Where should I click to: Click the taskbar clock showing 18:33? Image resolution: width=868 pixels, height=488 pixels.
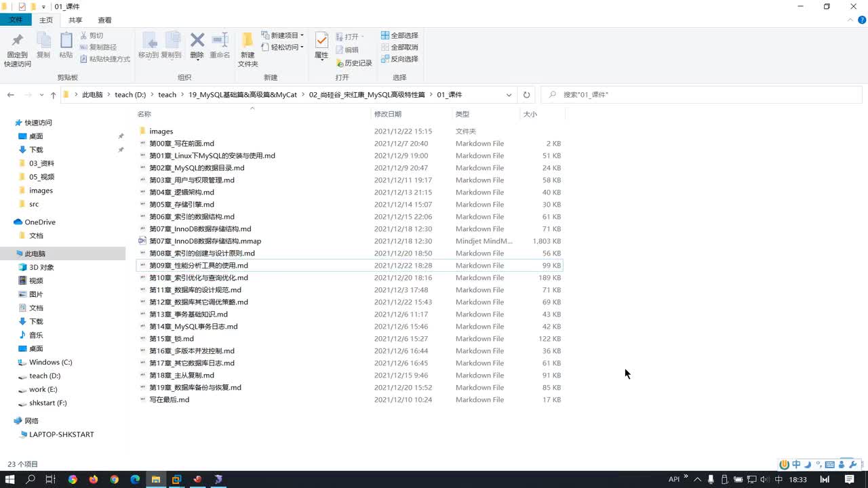(798, 479)
